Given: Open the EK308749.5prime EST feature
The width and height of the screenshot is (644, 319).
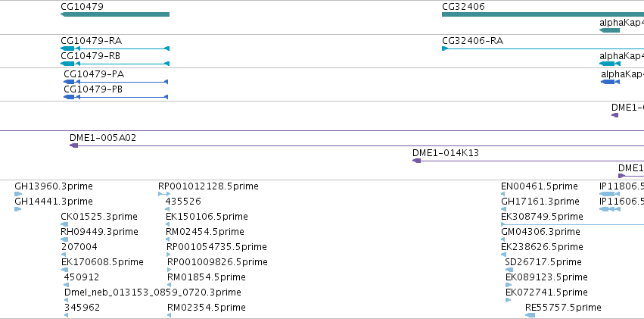Looking at the screenshot, I should click(x=573, y=224).
